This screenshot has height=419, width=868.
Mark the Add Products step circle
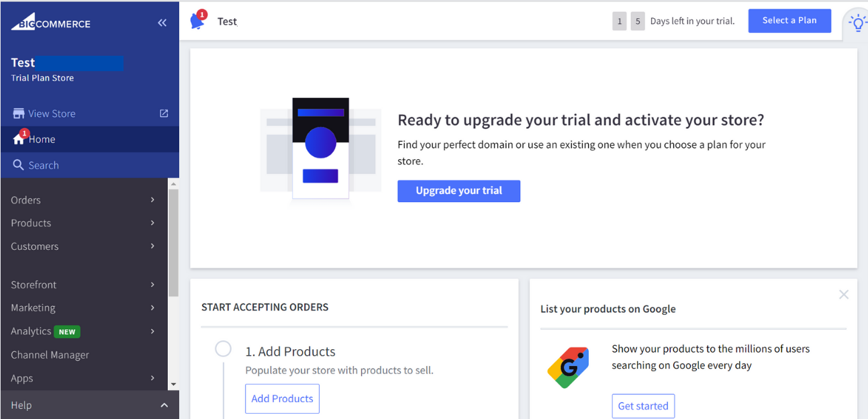(223, 349)
